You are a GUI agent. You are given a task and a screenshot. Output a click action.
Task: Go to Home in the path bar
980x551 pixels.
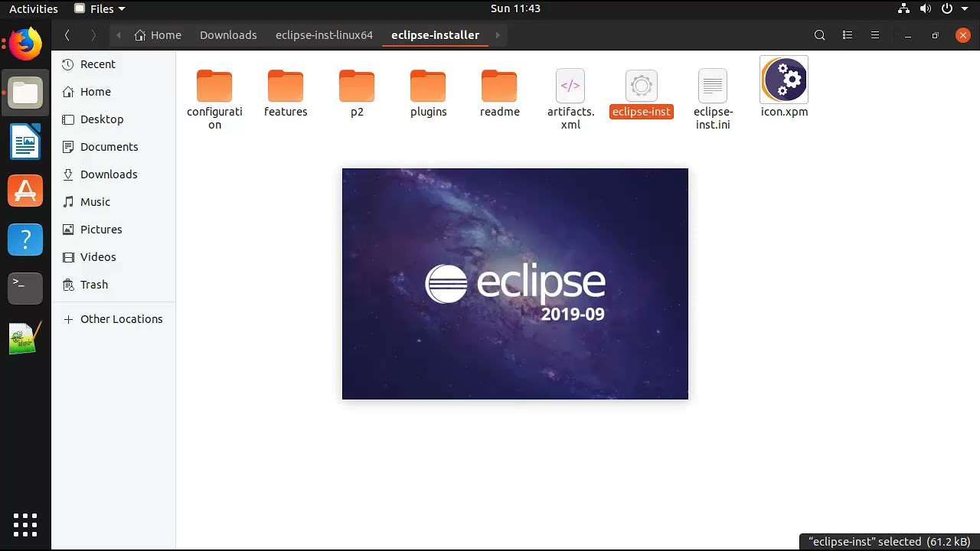(x=158, y=35)
